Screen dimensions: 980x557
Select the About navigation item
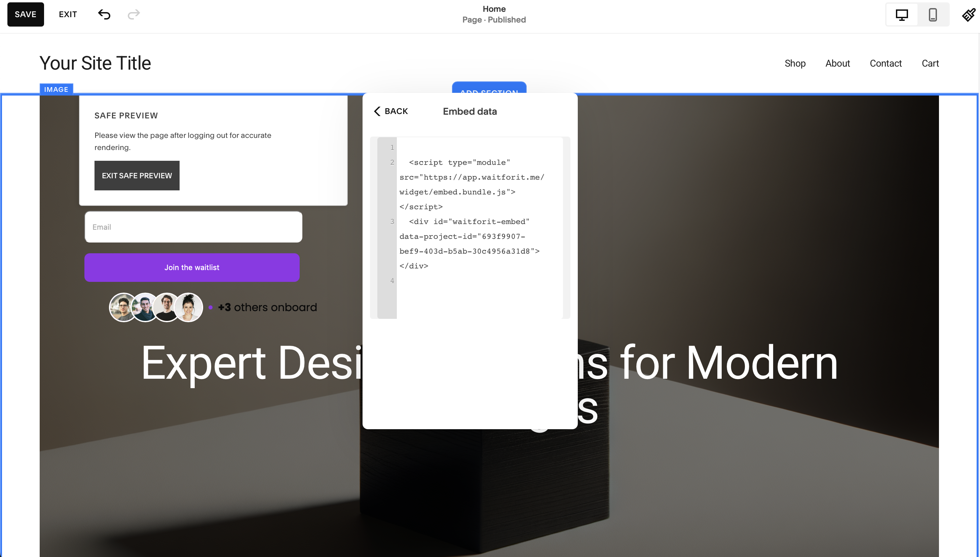pos(838,63)
